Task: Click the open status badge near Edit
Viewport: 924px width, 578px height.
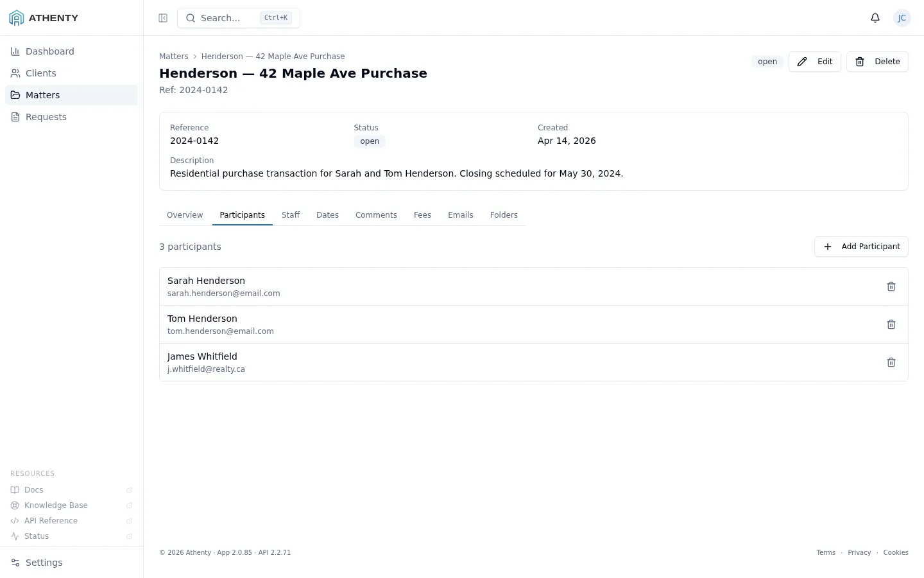Action: [767, 62]
